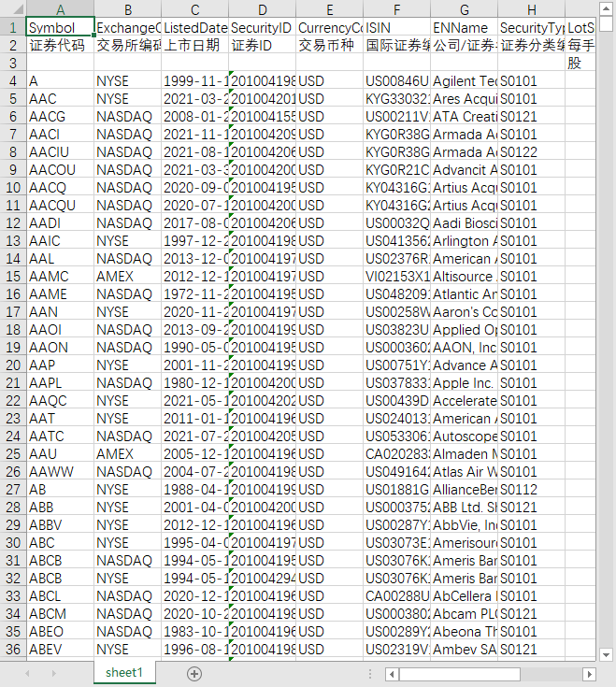Select row 36 header
Viewport: 616px width, 687px height.
pos(13,650)
